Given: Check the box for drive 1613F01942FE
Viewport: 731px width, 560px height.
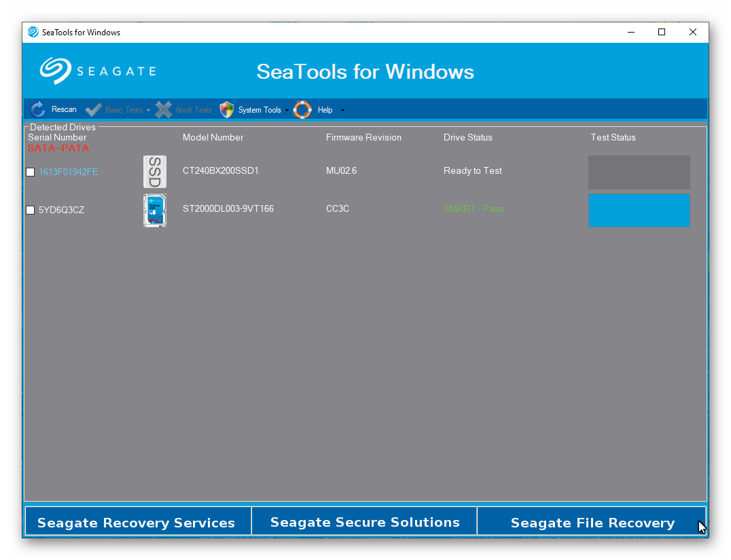Looking at the screenshot, I should point(31,172).
